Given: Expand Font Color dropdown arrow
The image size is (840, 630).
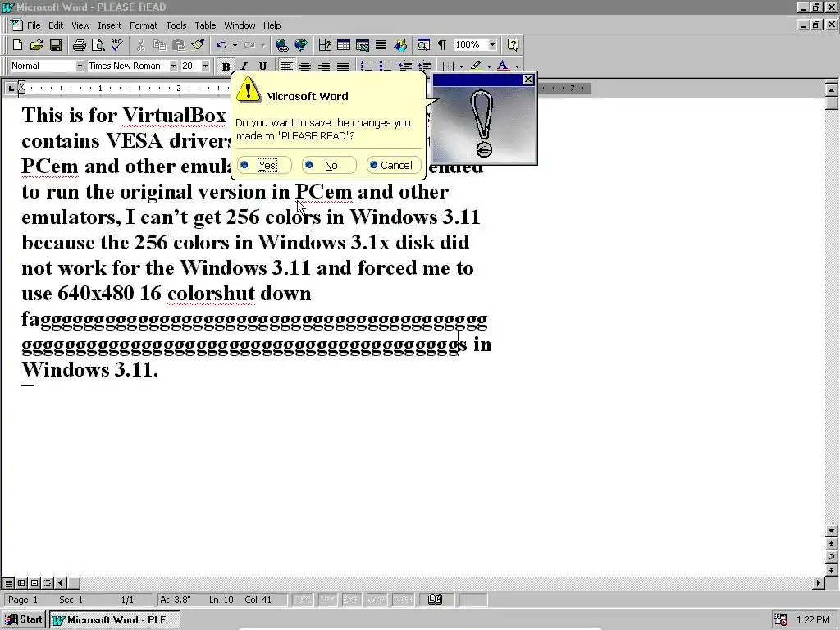Looking at the screenshot, I should tap(517, 66).
